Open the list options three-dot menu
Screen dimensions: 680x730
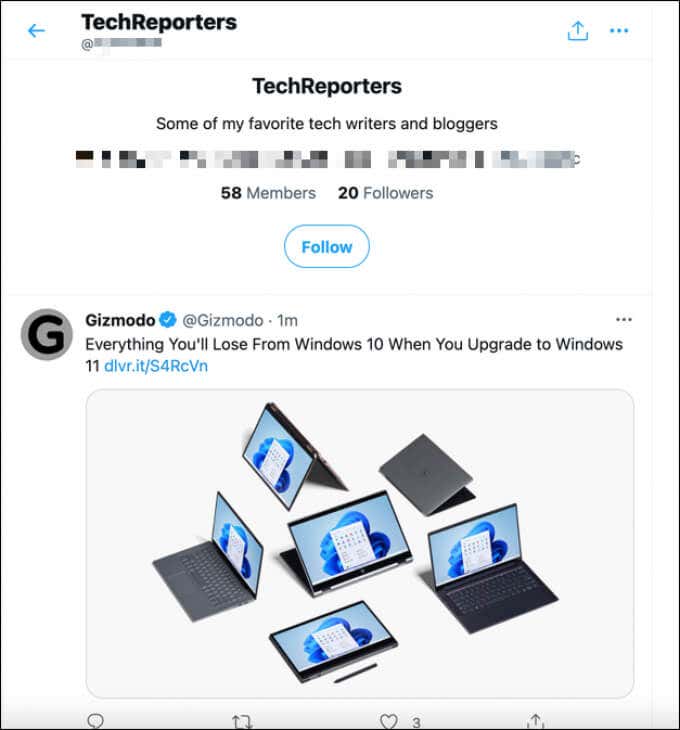[x=619, y=31]
